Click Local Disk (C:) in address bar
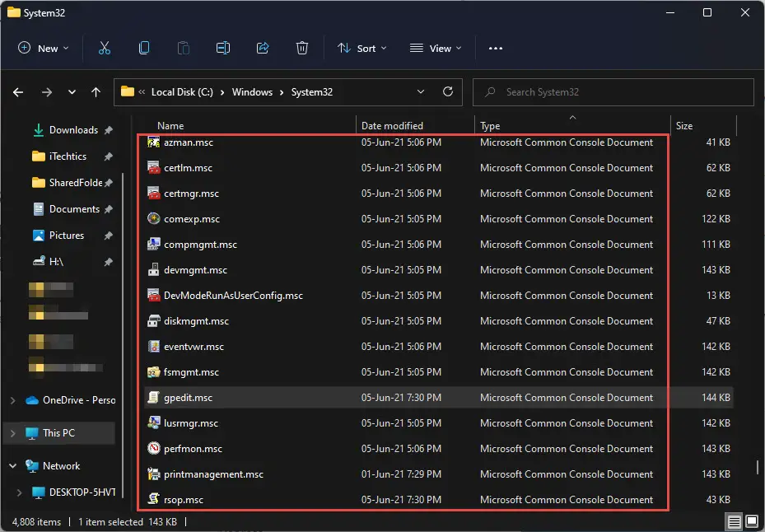The width and height of the screenshot is (765, 532). (182, 91)
